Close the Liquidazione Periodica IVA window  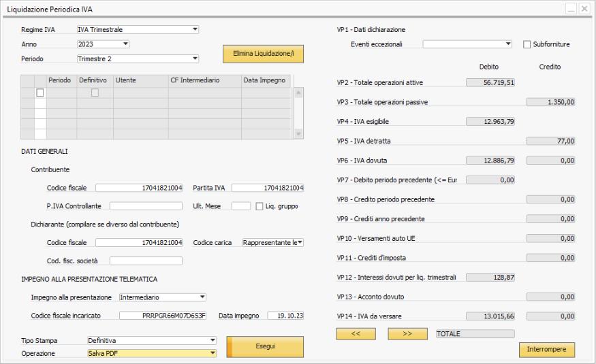point(584,9)
